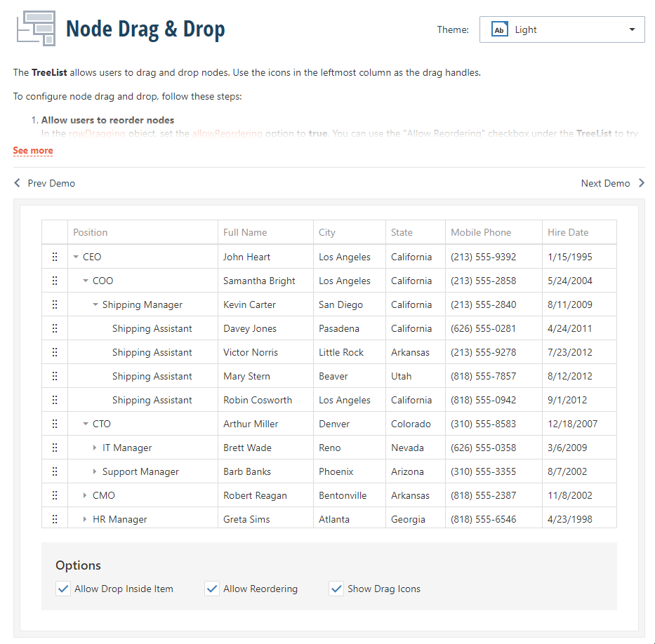Expand the Support Manager node
The height and width of the screenshot is (644, 655).
[95, 471]
